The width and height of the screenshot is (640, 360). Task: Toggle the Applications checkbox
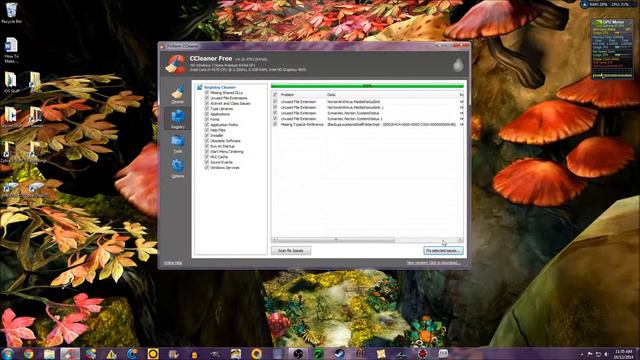tap(207, 114)
